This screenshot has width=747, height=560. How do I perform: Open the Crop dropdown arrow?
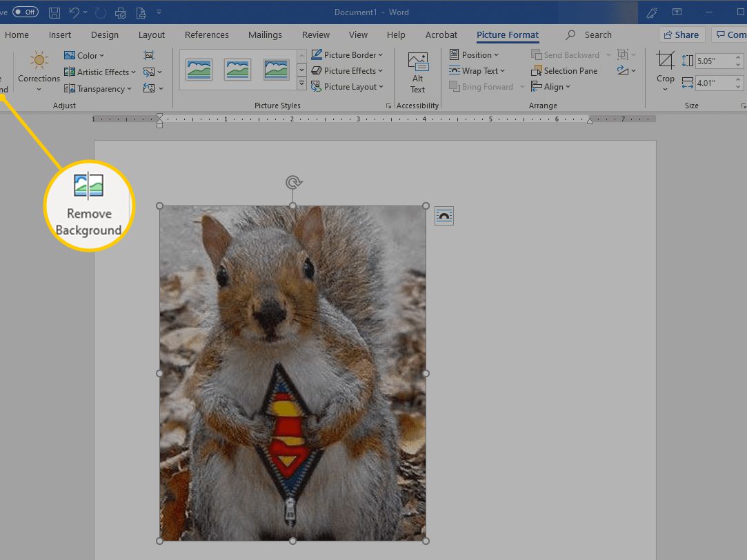(x=665, y=89)
